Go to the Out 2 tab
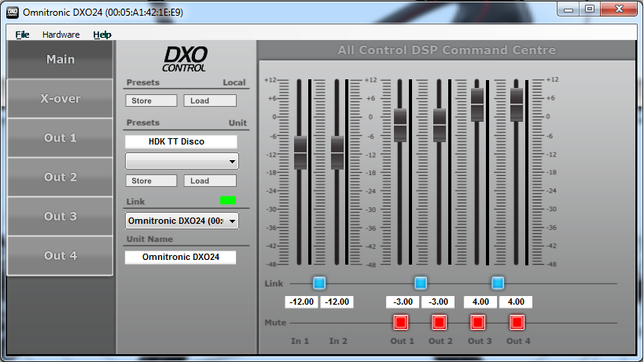Image resolution: width=644 pixels, height=362 pixels. click(x=60, y=177)
